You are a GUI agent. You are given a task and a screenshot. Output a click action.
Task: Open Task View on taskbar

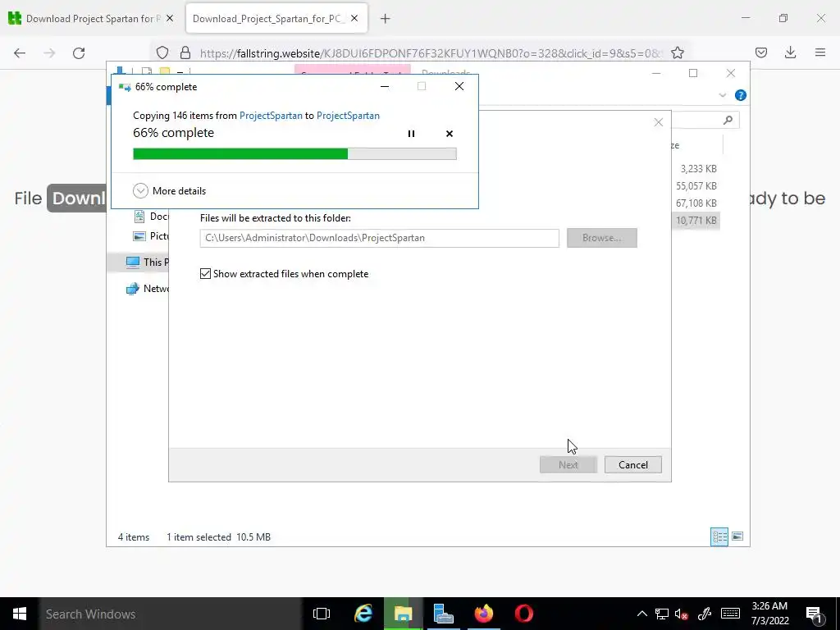point(322,614)
